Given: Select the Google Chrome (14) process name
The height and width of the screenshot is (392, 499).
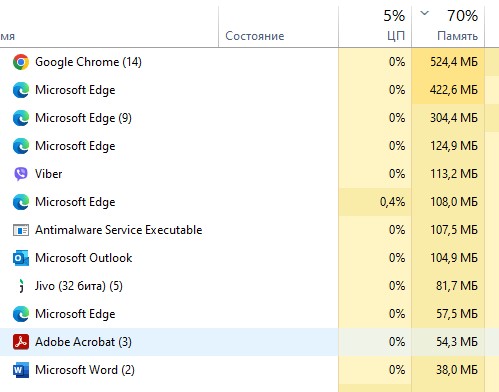Looking at the screenshot, I should [x=88, y=62].
